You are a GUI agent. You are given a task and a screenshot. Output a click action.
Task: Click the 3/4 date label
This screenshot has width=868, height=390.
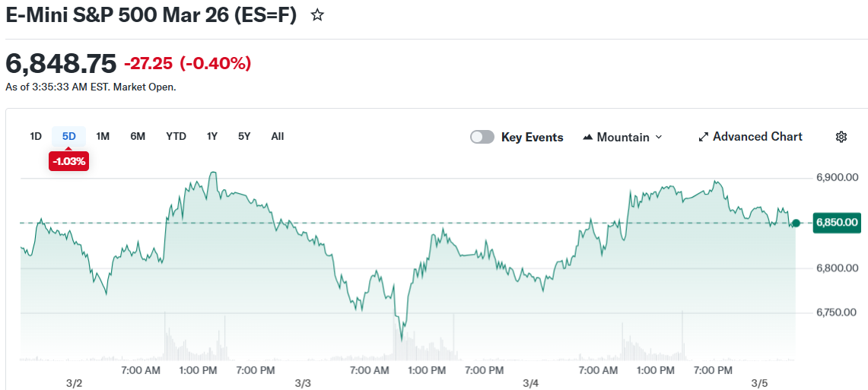pos(530,383)
